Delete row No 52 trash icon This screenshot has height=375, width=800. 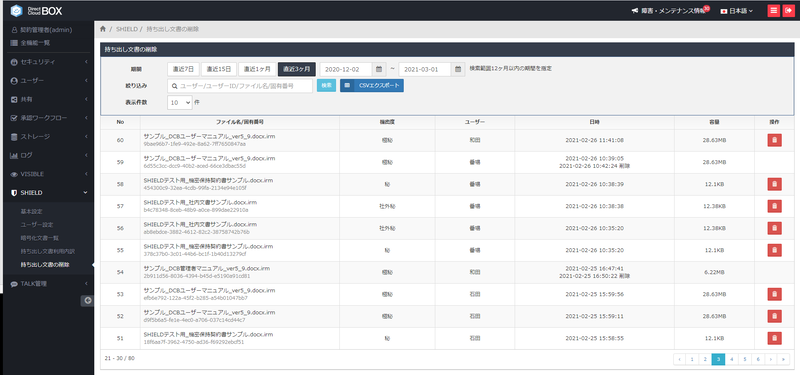[x=774, y=316]
